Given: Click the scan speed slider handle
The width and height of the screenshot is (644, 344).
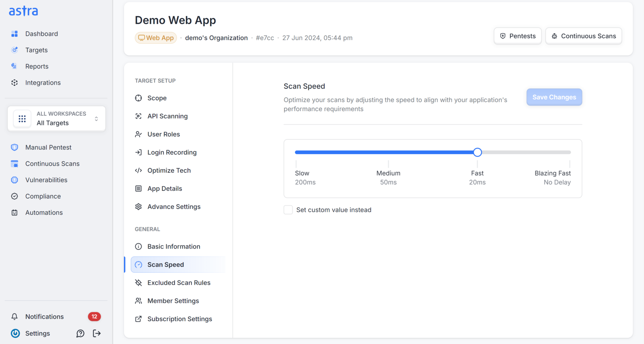Looking at the screenshot, I should click(x=477, y=152).
